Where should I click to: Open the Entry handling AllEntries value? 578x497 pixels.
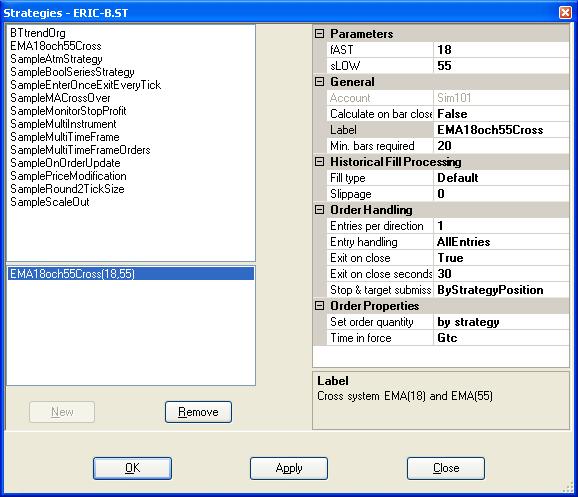point(501,242)
